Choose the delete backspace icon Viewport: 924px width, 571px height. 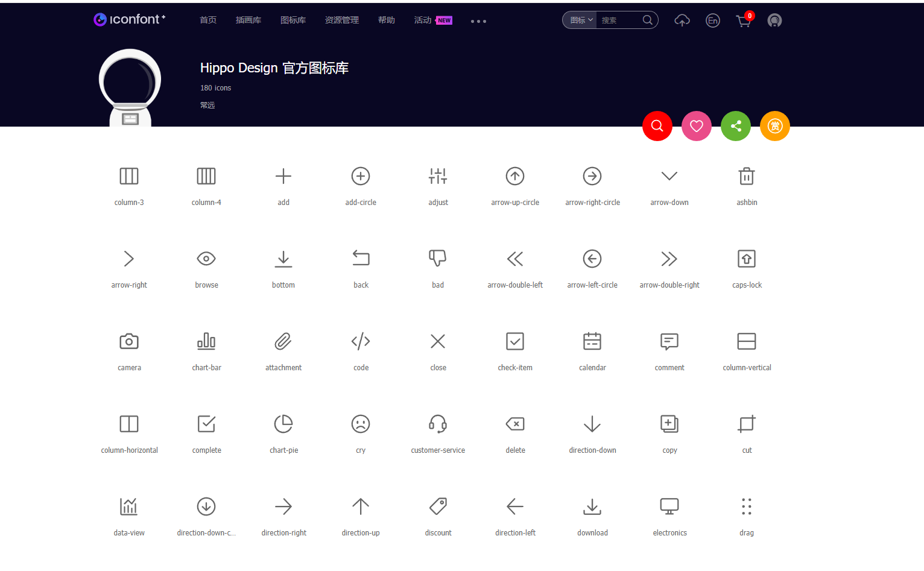pos(515,424)
